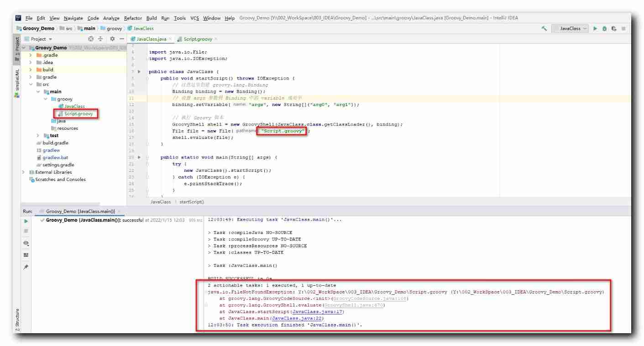This screenshot has width=644, height=346.
Task: Select gradlew file in tree
Action: [x=48, y=150]
